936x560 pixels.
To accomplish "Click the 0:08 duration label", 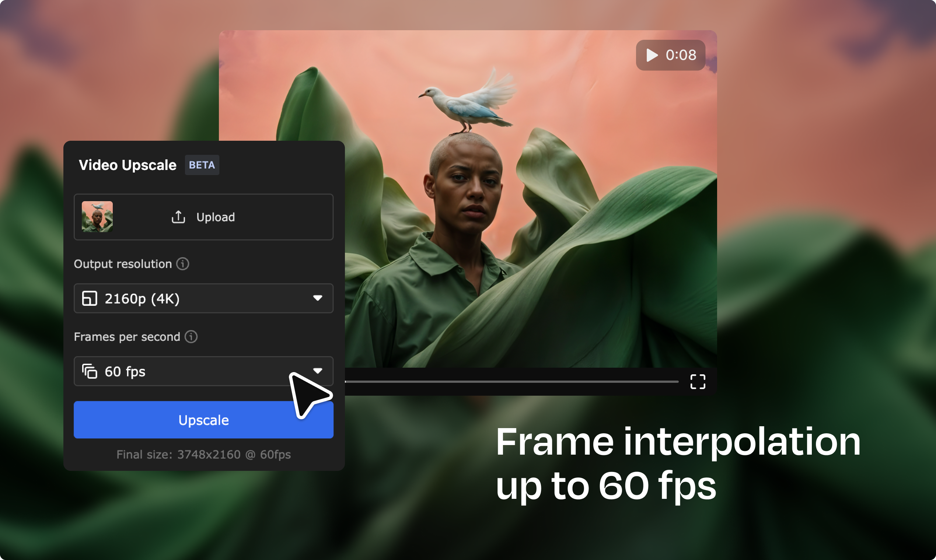I will (681, 55).
